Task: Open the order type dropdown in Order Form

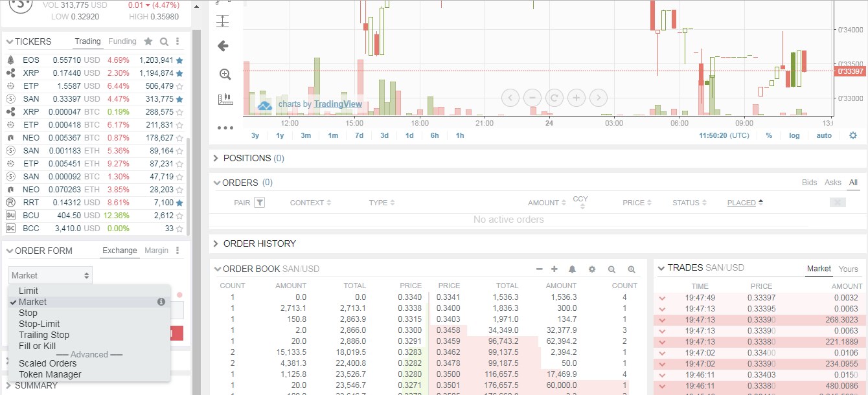Action: (50, 275)
